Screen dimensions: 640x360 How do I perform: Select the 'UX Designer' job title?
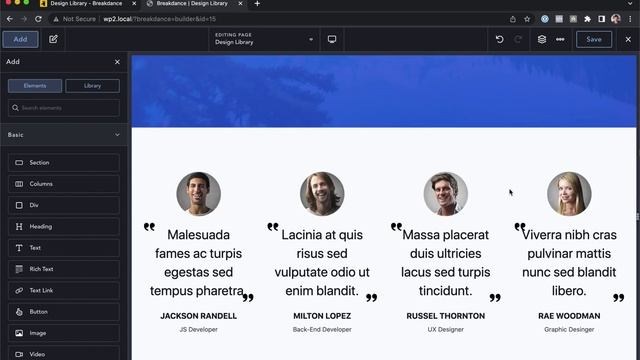pos(446,329)
